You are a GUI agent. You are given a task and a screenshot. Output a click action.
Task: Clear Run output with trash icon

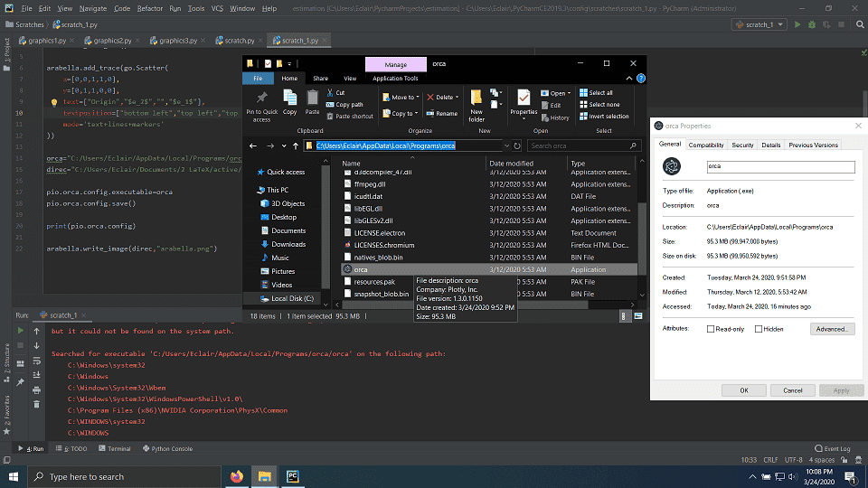pos(35,404)
